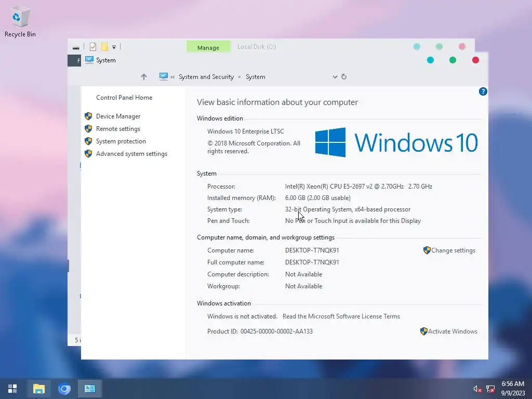Click the Computer name value DESKTOP-T7NQK91

pyautogui.click(x=312, y=250)
